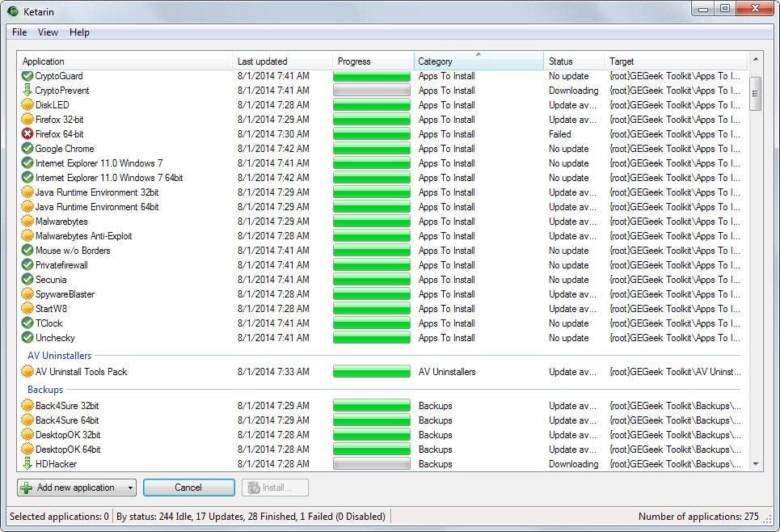Click the scrollbar up arrow
This screenshot has width=780, height=532.
[x=756, y=59]
